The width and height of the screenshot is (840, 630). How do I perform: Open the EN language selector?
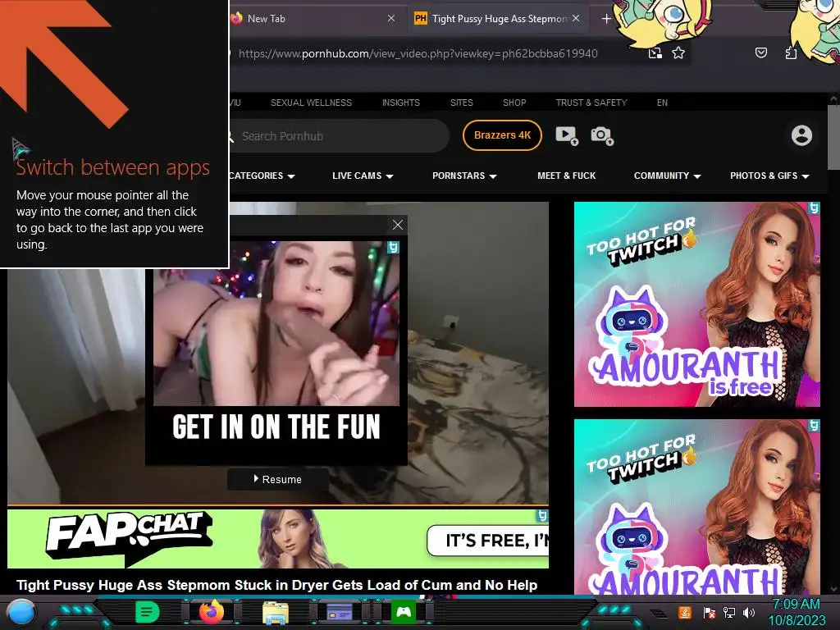(662, 103)
